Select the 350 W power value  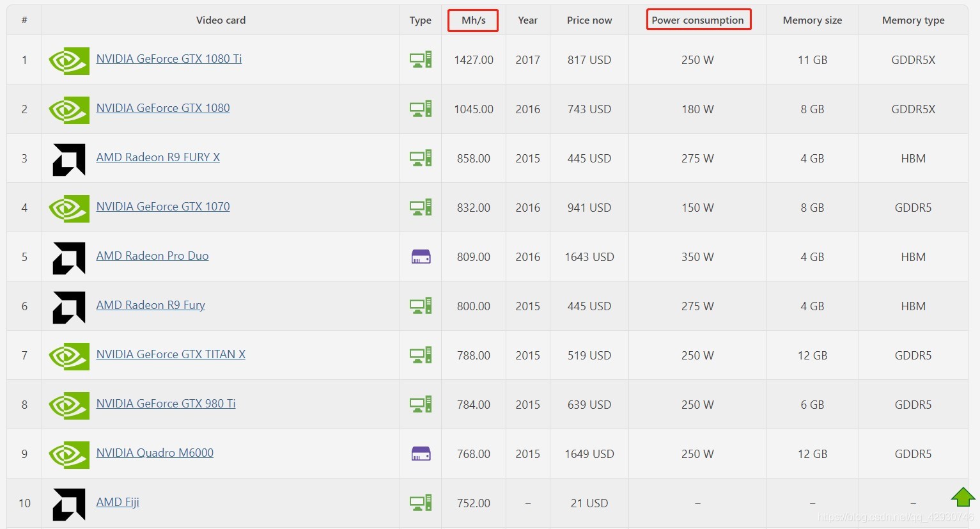coord(697,257)
